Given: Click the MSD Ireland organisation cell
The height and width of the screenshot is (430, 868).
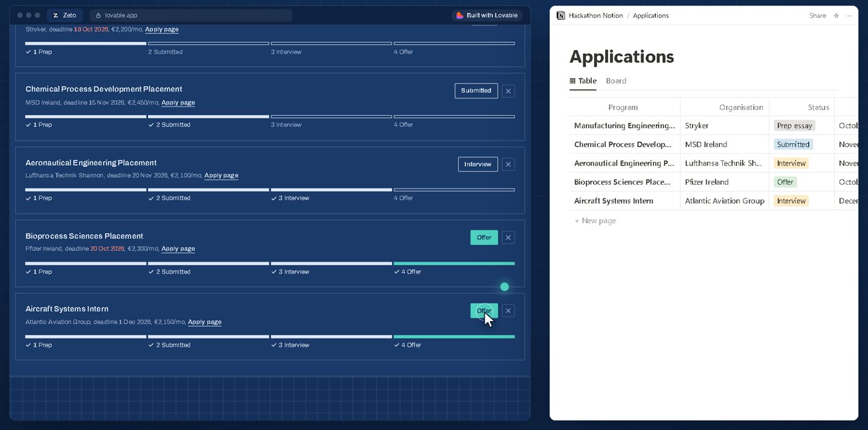Looking at the screenshot, I should [725, 144].
